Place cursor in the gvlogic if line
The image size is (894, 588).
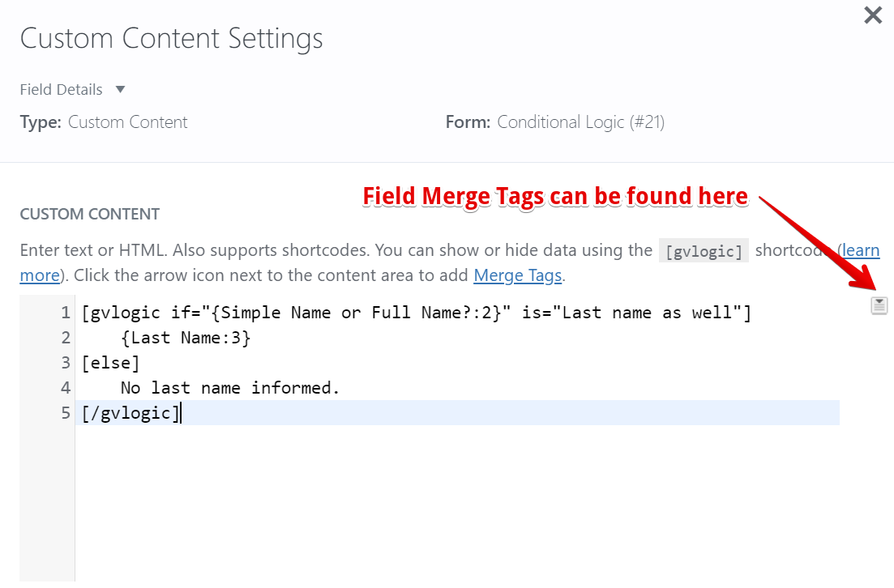[416, 313]
